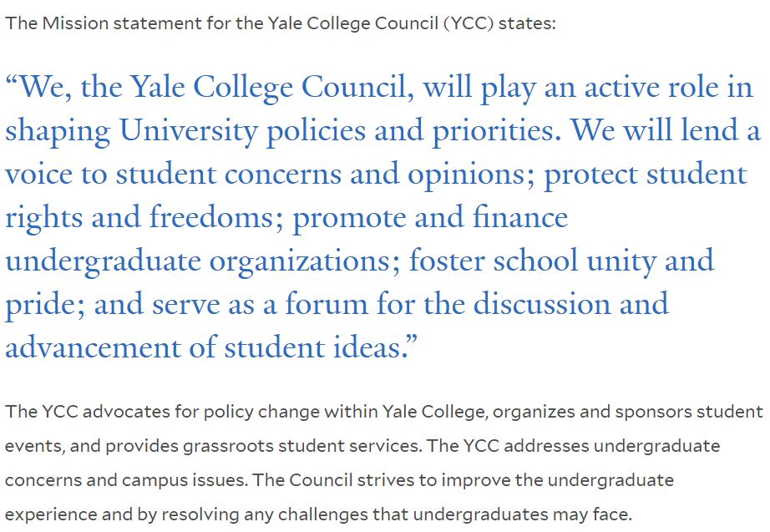
Task: Click the "(YCC)" abbreviation in the intro line
Action: pos(468,23)
